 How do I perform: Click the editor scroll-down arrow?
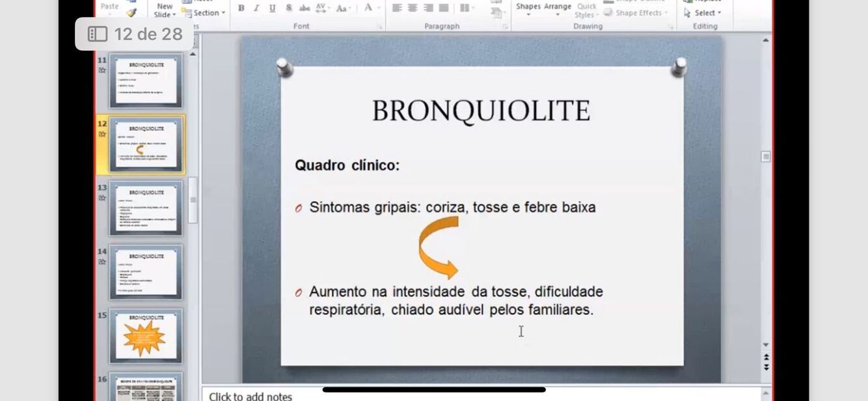(766, 345)
